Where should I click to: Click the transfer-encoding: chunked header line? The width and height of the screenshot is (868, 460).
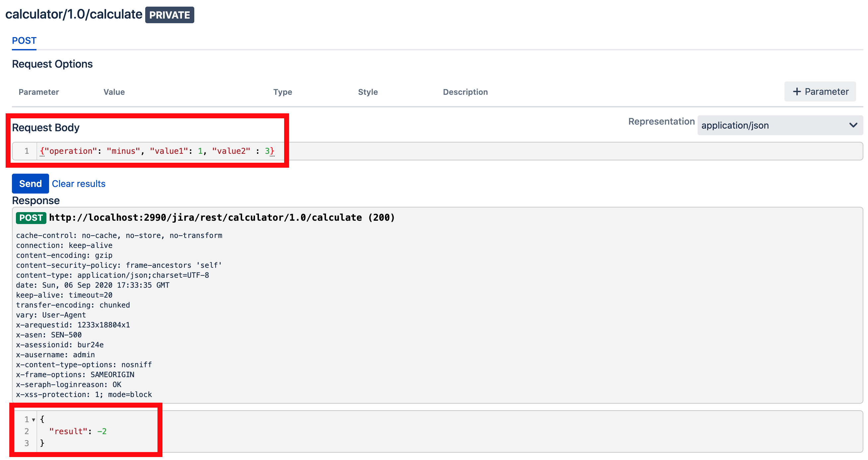[73, 305]
